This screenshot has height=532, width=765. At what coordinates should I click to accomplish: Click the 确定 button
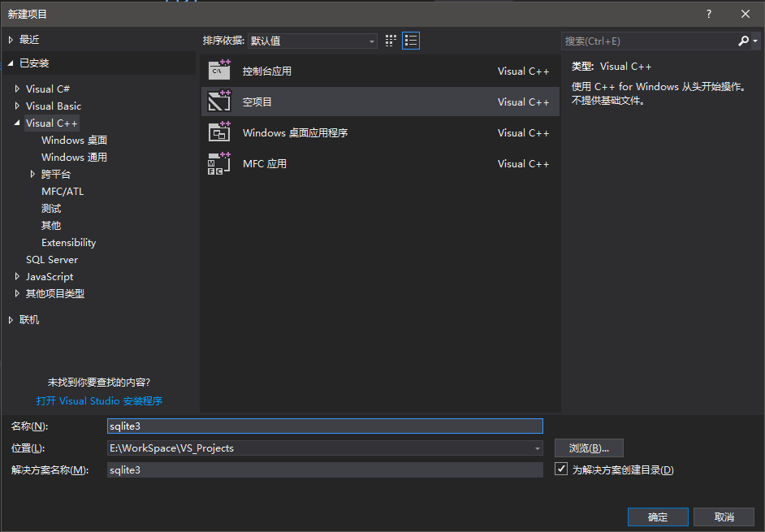pos(658,517)
